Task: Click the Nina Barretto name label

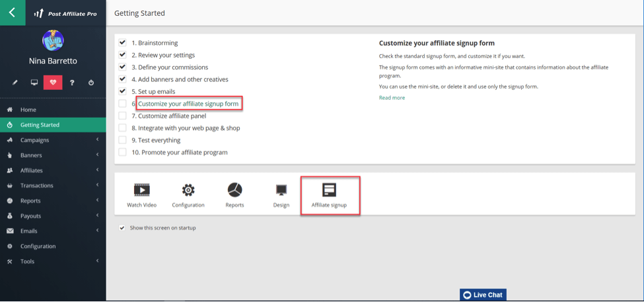Action: tap(53, 61)
